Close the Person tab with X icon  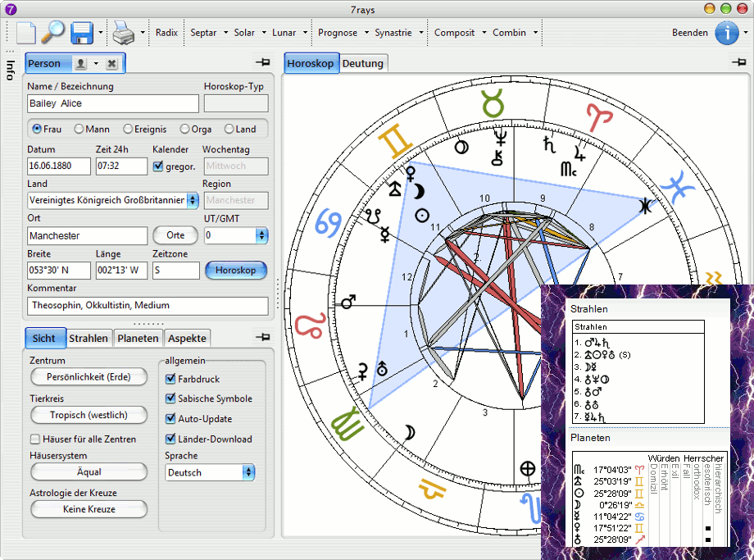click(111, 63)
